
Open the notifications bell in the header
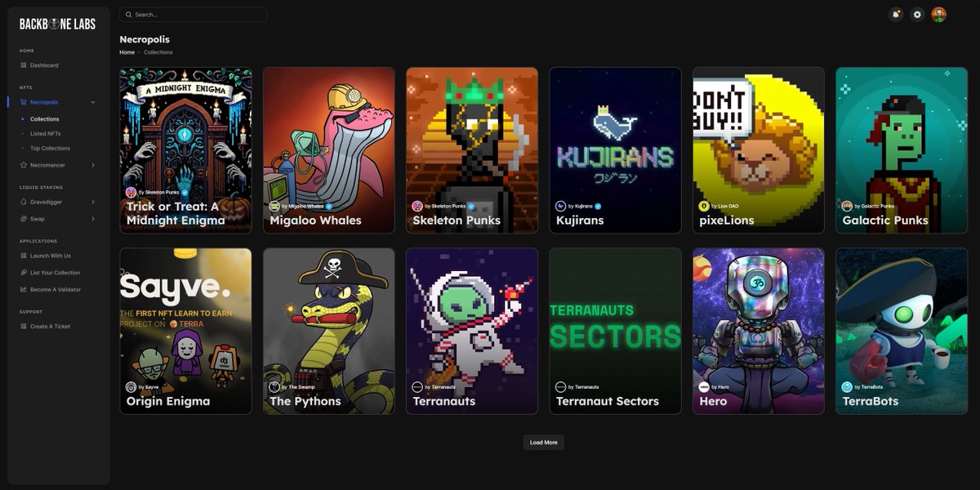[896, 14]
